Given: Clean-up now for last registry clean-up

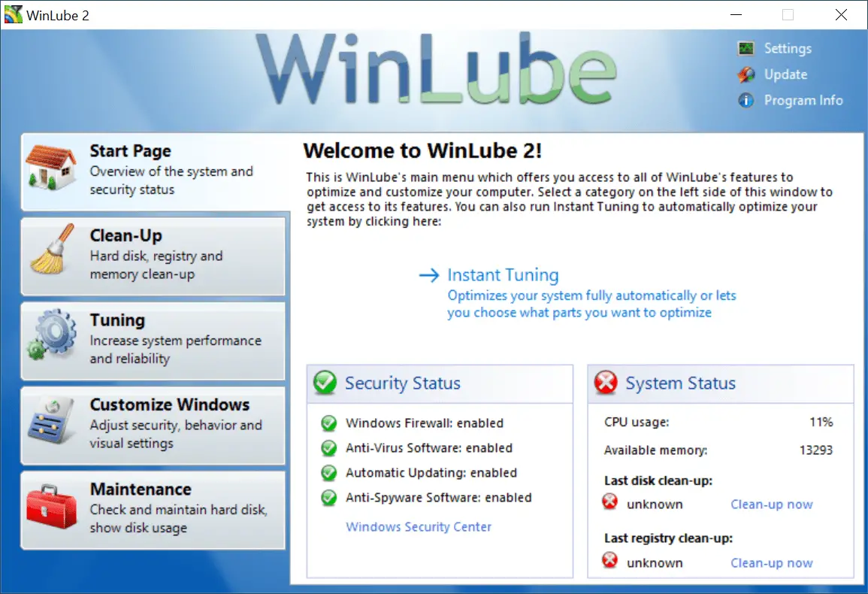Looking at the screenshot, I should click(x=772, y=563).
